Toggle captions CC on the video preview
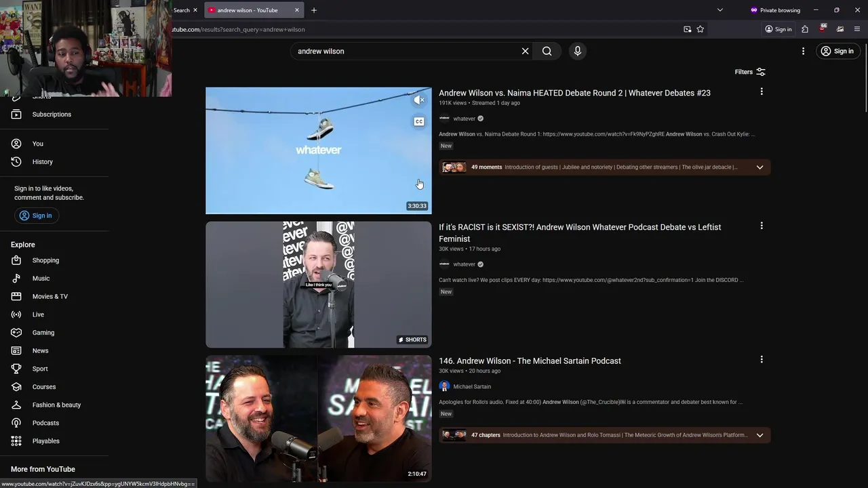 point(419,121)
